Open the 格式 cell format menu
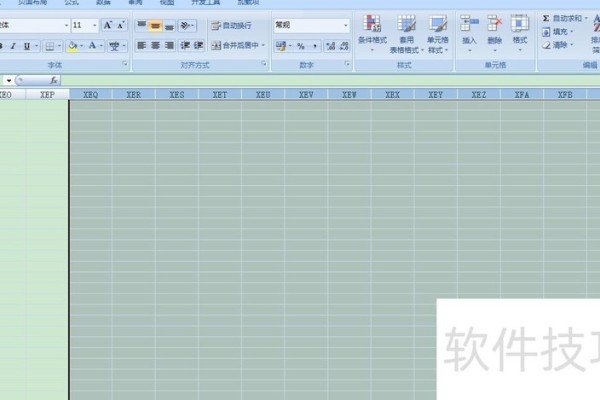Image resolution: width=600 pixels, height=400 pixels. (520, 33)
